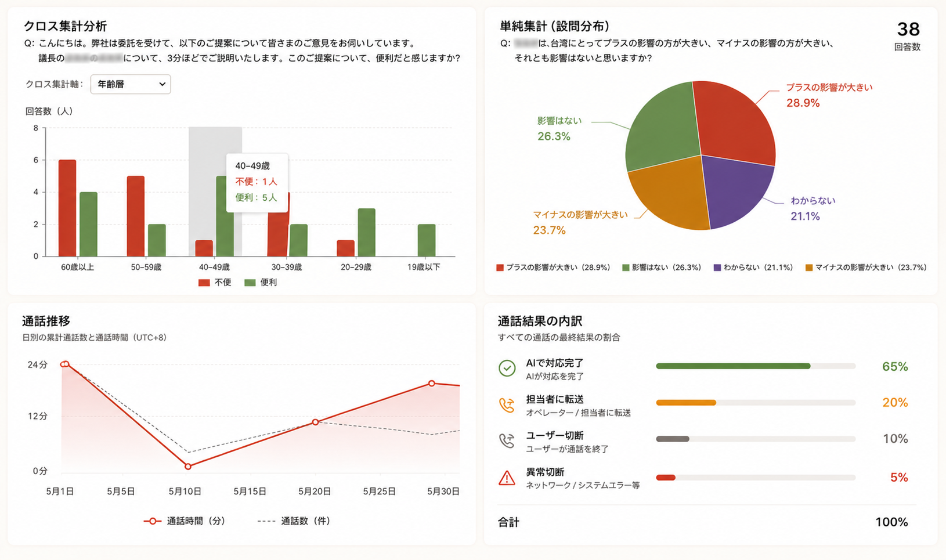The width and height of the screenshot is (946, 560).
Task: Open the 年齢層 cross-tab axis dropdown
Action: click(131, 84)
